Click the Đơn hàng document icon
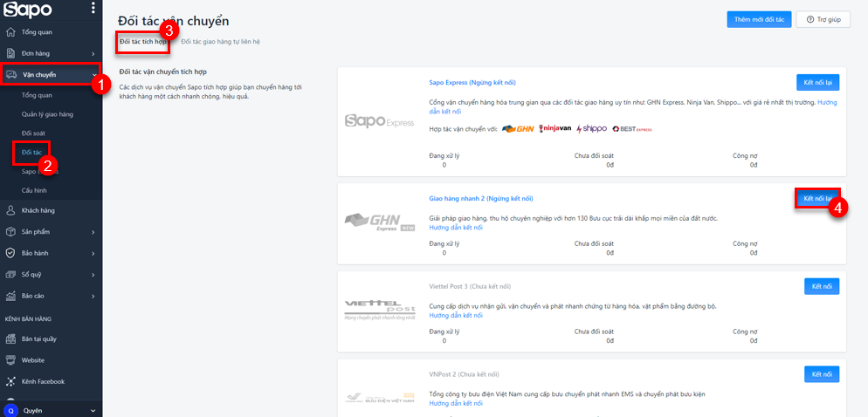 pos(10,53)
